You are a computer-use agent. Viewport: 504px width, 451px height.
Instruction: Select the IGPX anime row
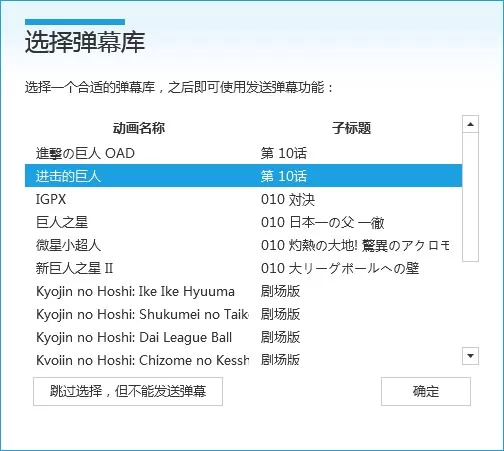[243, 199]
